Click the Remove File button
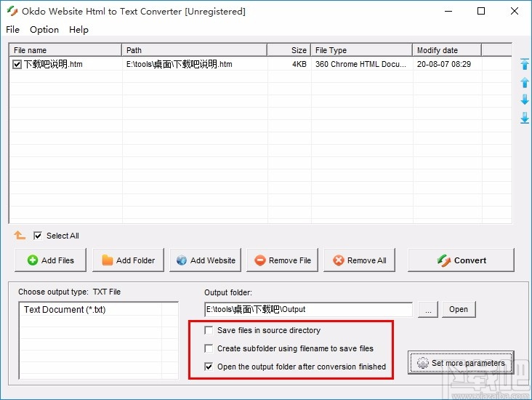 [x=282, y=260]
